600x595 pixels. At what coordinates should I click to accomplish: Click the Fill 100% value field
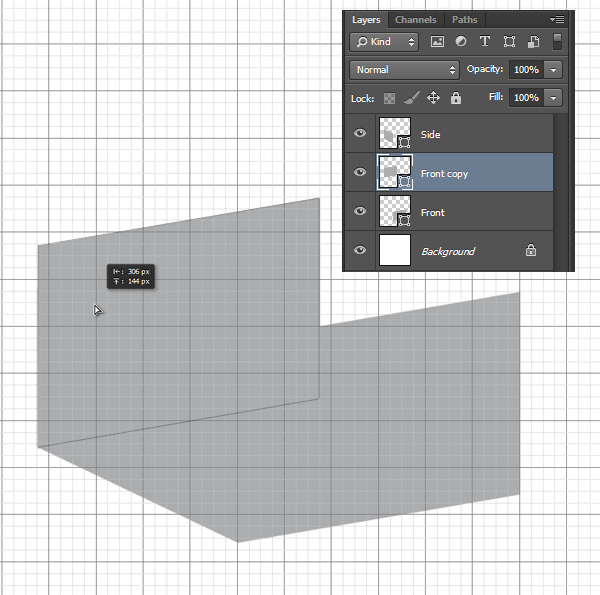[x=527, y=98]
